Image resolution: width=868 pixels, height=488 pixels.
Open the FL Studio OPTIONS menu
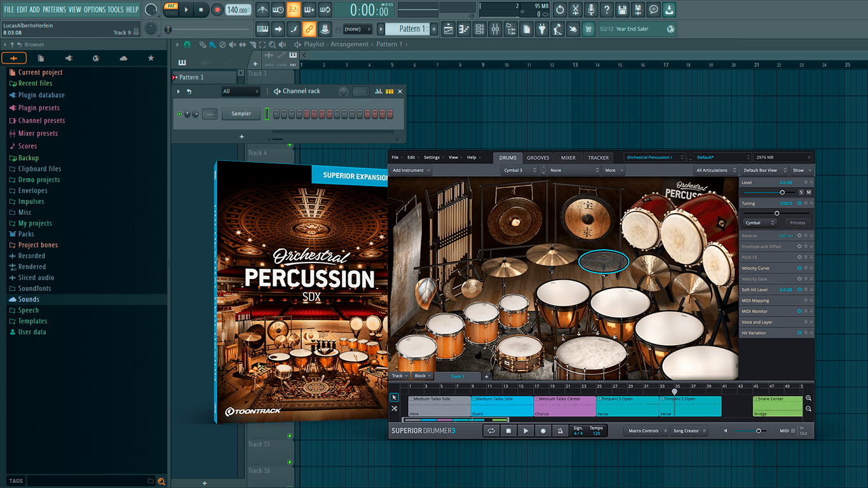[95, 10]
